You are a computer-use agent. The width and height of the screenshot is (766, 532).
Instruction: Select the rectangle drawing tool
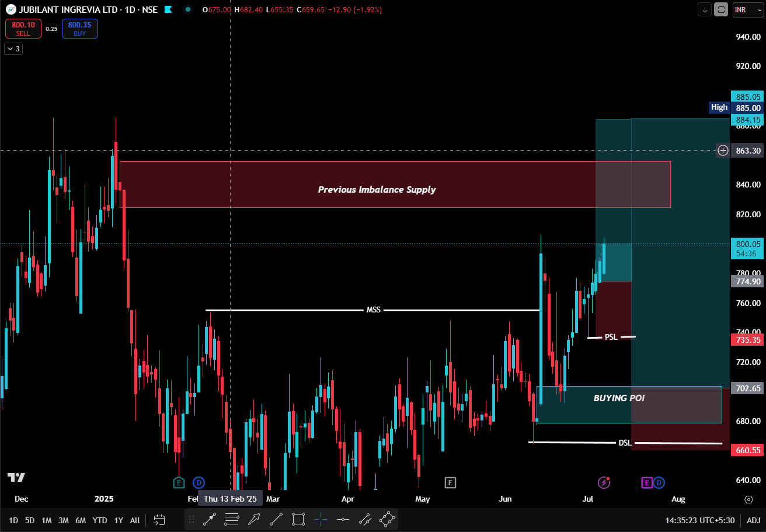[x=298, y=519]
